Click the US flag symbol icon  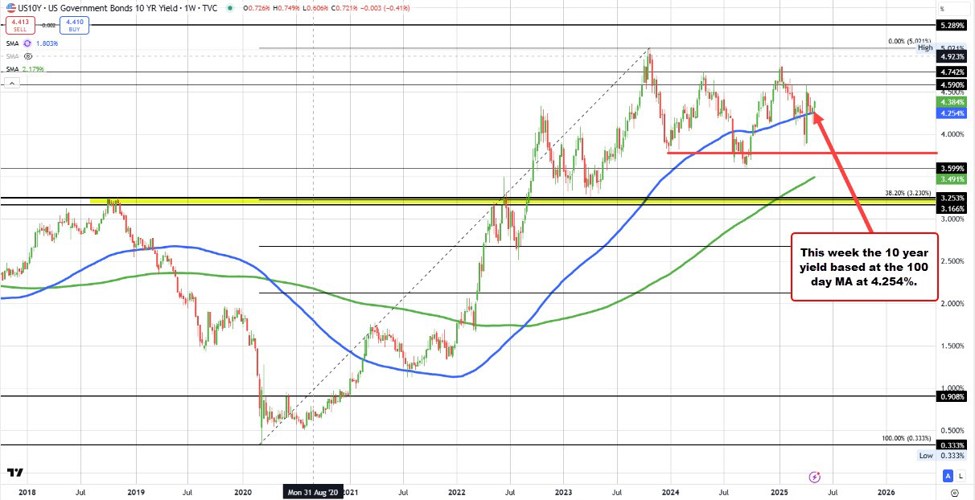9,7
